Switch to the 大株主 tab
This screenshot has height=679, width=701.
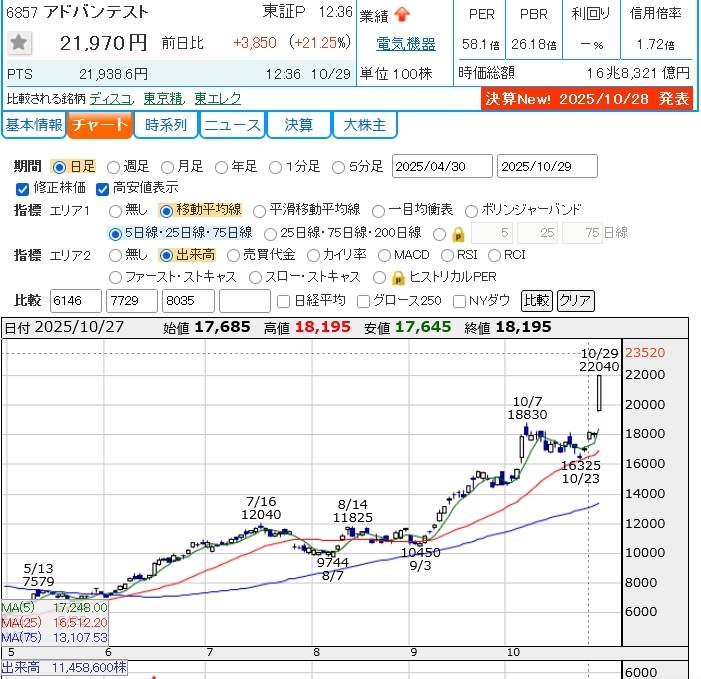(x=364, y=125)
